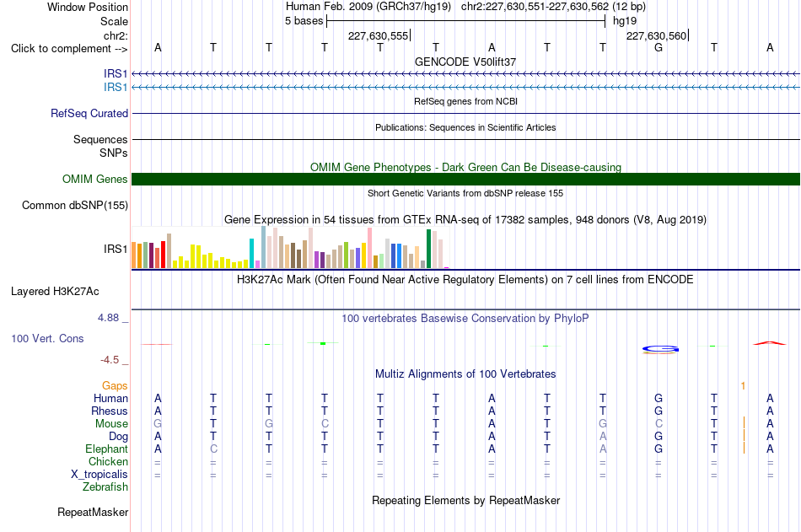Click the Zebrafish species label

pos(105,487)
